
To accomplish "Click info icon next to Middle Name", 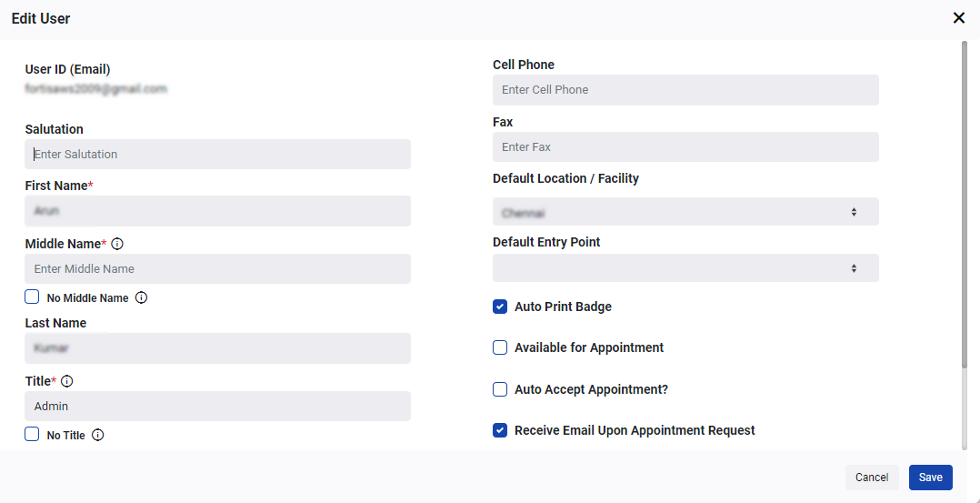I will (x=117, y=244).
